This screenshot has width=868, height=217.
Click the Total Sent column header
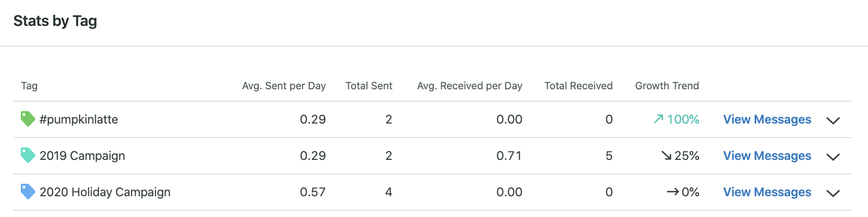pos(369,86)
